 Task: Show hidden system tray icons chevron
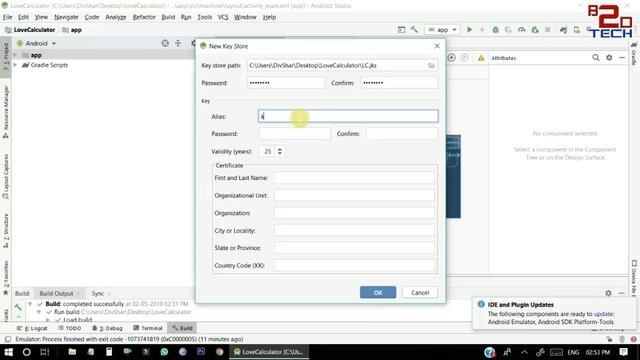pyautogui.click(x=524, y=352)
